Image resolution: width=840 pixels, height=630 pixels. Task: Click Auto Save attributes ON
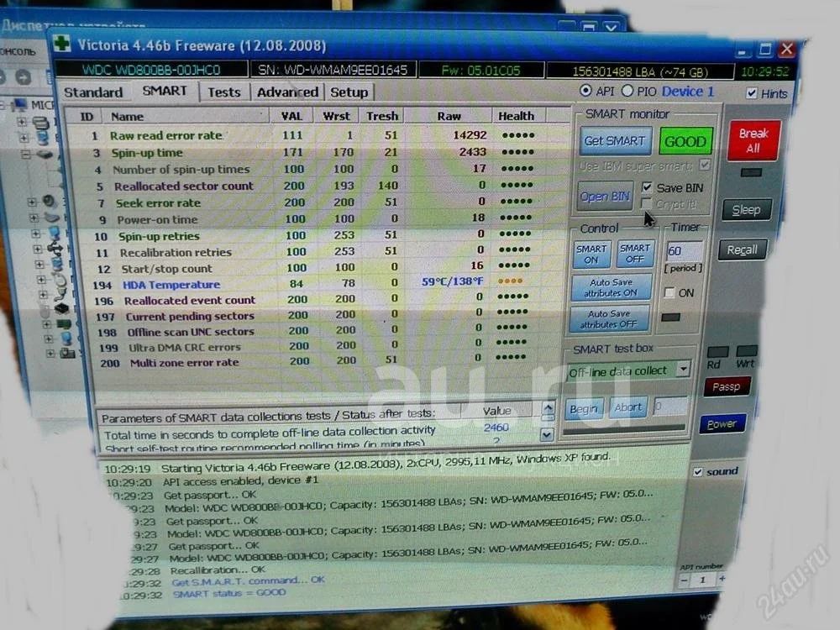[611, 287]
